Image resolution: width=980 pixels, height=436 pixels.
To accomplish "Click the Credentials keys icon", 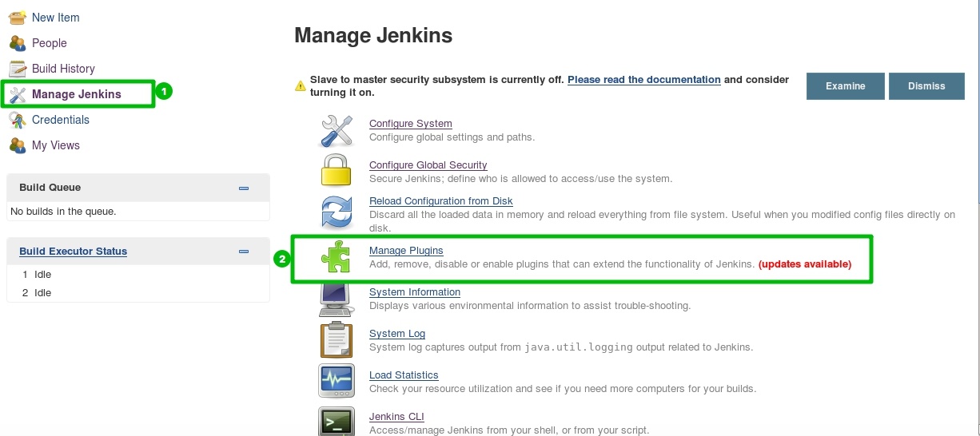I will coord(18,120).
